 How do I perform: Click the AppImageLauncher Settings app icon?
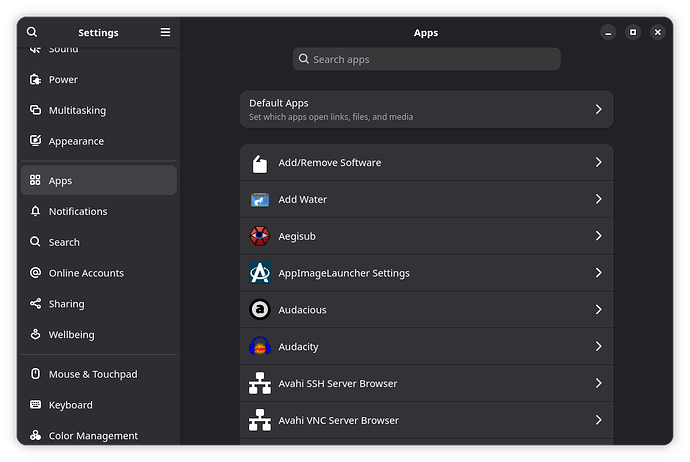[x=260, y=273]
